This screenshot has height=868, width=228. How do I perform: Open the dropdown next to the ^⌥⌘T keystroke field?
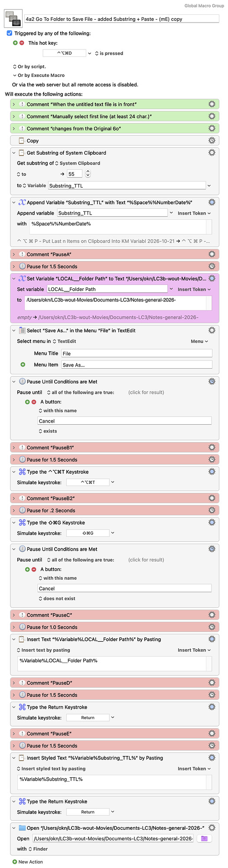pos(113,482)
